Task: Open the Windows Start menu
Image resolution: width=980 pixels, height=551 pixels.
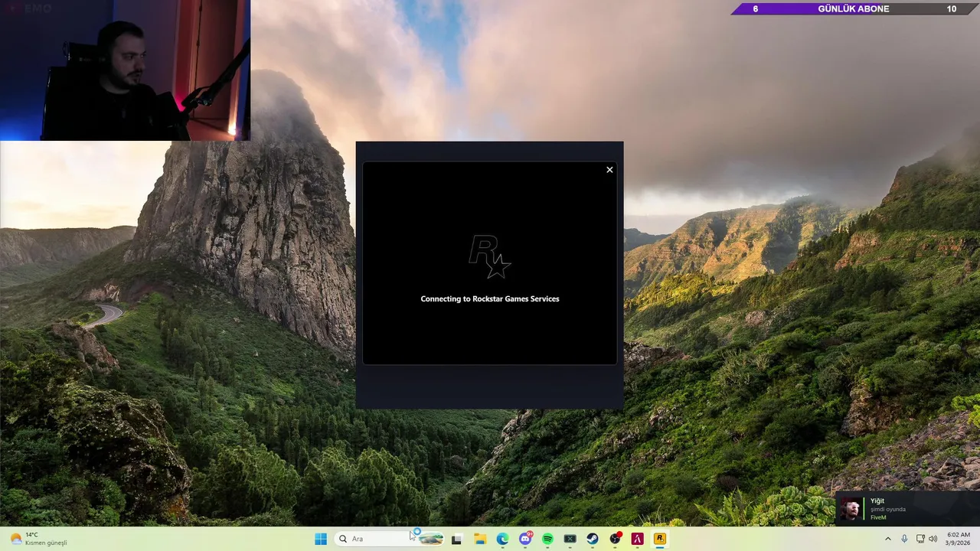Action: click(x=321, y=539)
